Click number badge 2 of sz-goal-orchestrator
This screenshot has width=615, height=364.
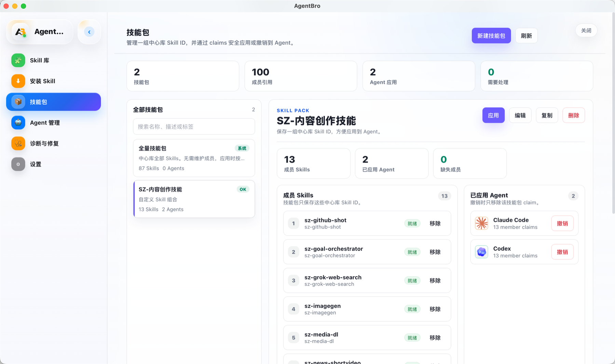293,252
